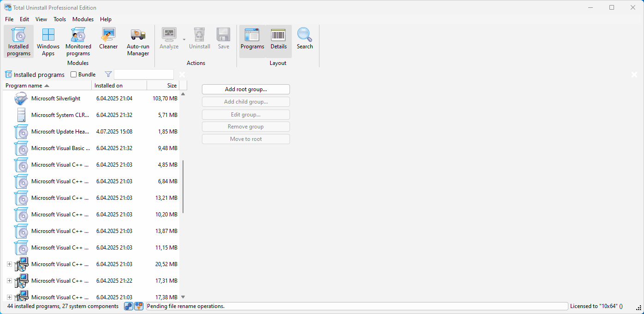Sort list by Installed on column
Image resolution: width=644 pixels, height=314 pixels.
119,86
